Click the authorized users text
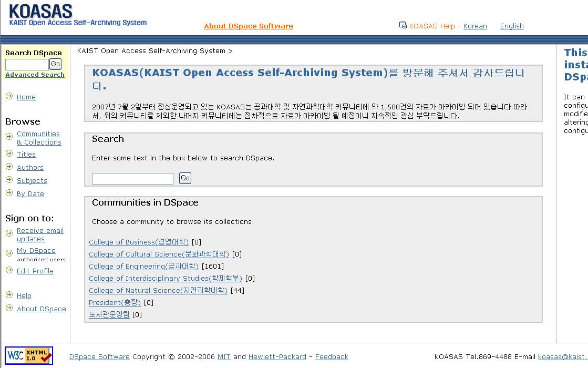588x368 pixels. click(42, 260)
